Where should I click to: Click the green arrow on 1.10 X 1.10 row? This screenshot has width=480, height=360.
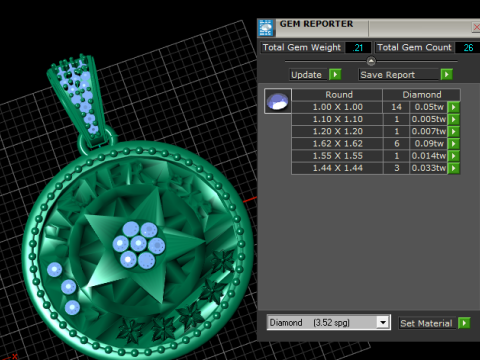pos(454,119)
